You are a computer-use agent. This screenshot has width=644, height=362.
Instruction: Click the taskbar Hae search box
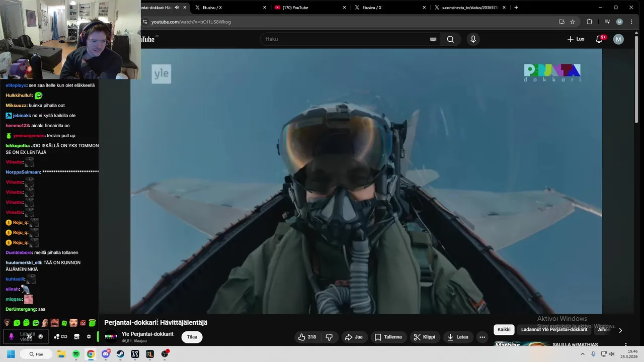36,354
